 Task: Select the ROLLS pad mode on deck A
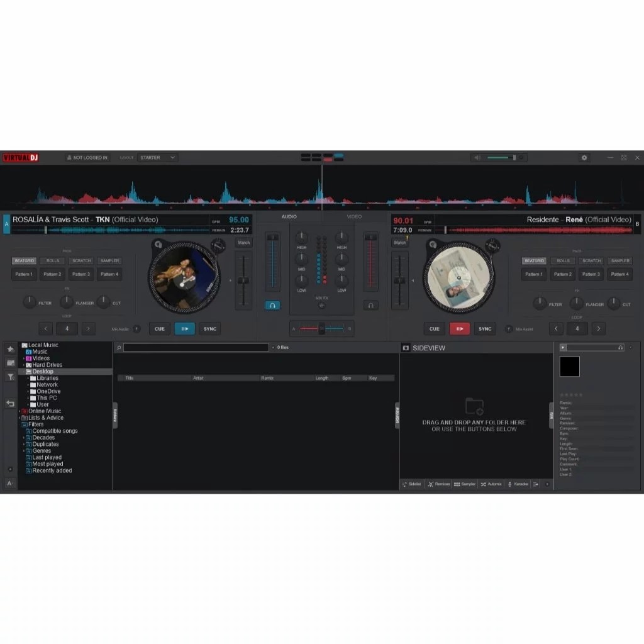53,261
